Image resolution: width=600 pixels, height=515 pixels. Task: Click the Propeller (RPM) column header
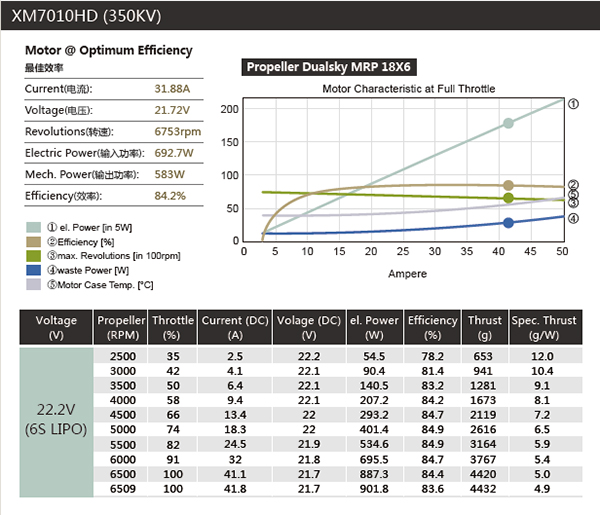point(121,327)
